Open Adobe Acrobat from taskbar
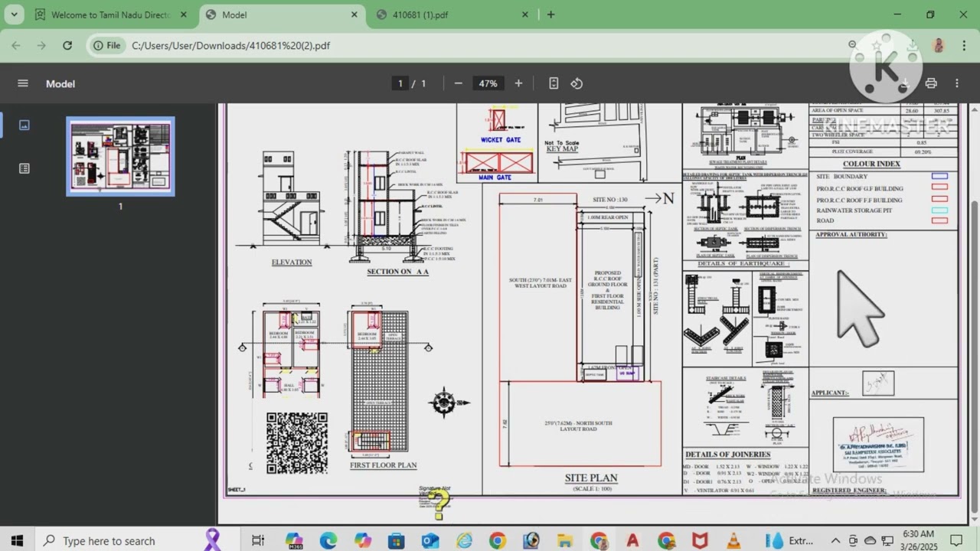 pos(632,540)
